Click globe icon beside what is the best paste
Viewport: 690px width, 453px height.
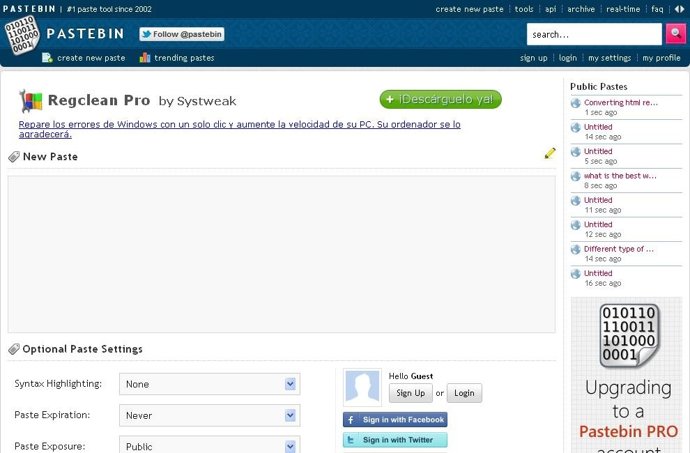(576, 177)
